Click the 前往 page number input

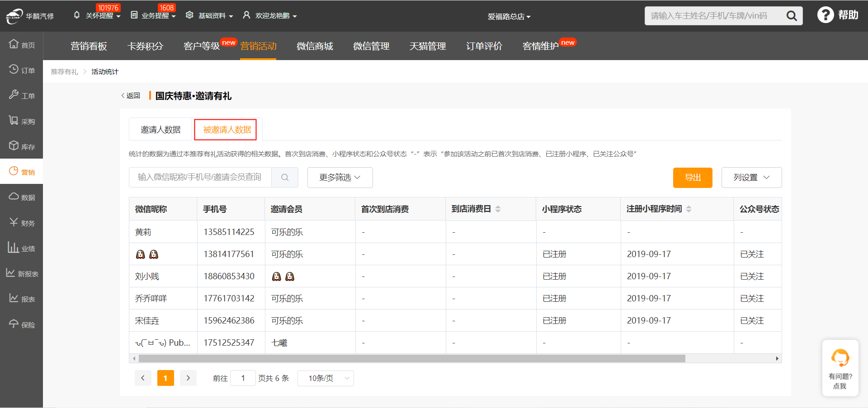243,378
